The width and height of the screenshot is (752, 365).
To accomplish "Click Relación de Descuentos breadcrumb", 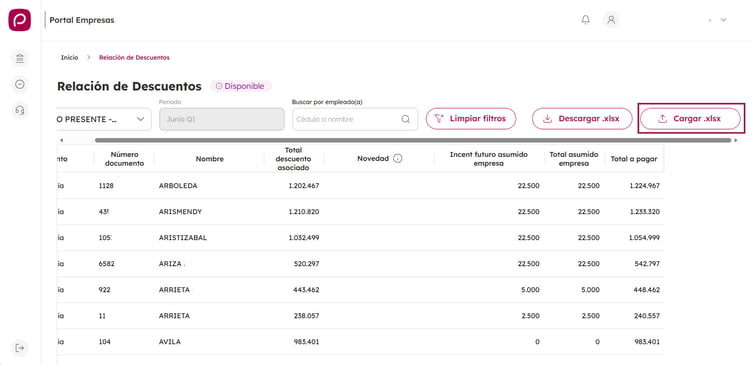I will 134,58.
